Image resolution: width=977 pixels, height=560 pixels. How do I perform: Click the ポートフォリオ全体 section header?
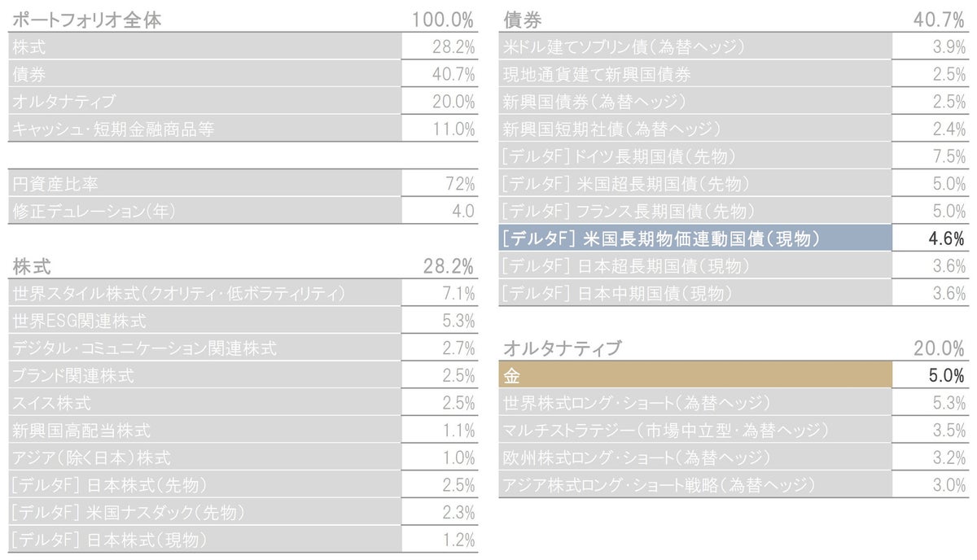[x=87, y=20]
